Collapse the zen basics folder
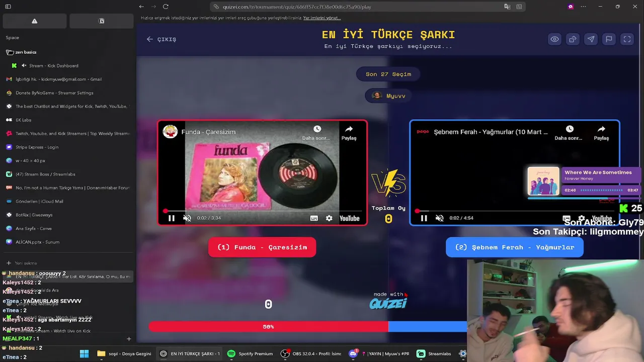This screenshot has width=644, height=362. pyautogui.click(x=21, y=52)
